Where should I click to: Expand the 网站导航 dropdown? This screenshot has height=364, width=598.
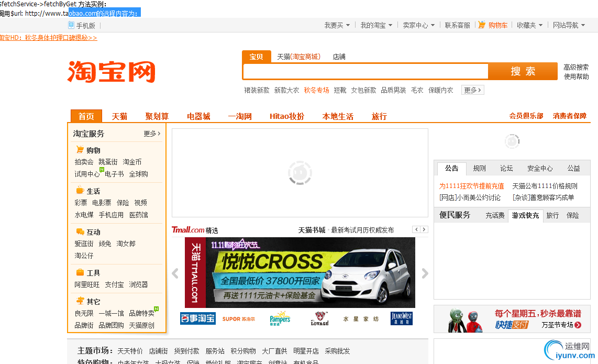pos(569,25)
